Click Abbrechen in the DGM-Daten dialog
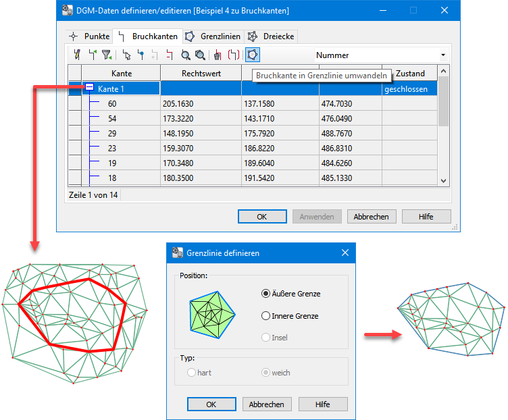508x420 pixels. pyautogui.click(x=372, y=217)
